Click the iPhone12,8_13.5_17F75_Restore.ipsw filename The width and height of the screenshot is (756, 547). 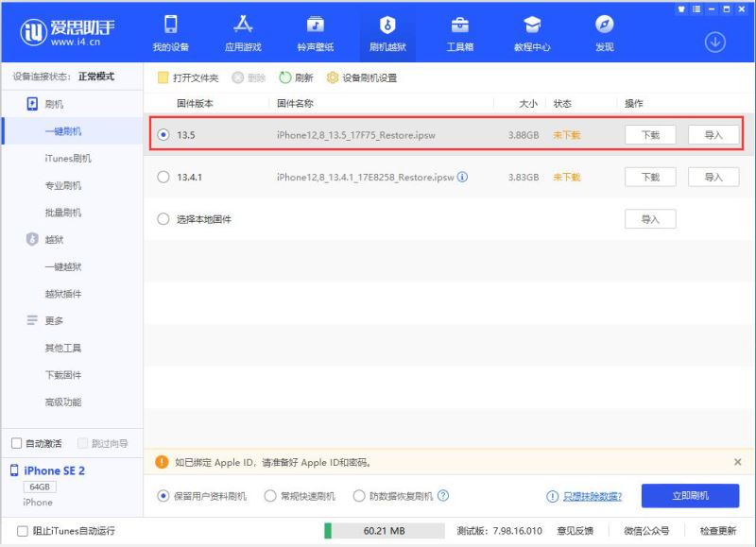point(356,135)
